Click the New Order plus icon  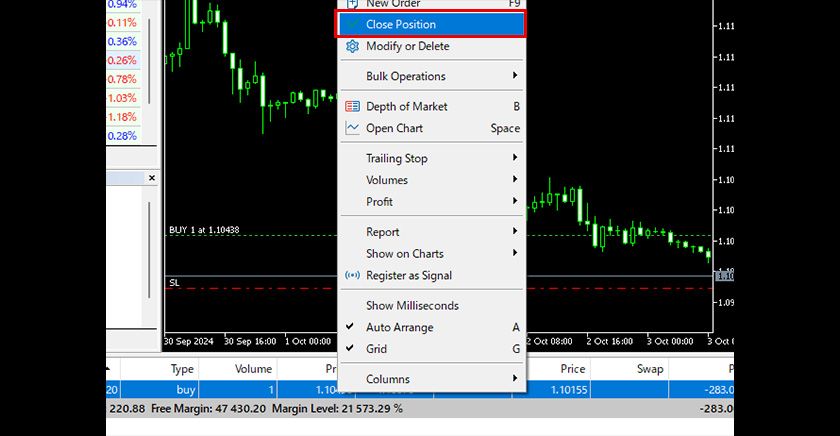tap(352, 4)
